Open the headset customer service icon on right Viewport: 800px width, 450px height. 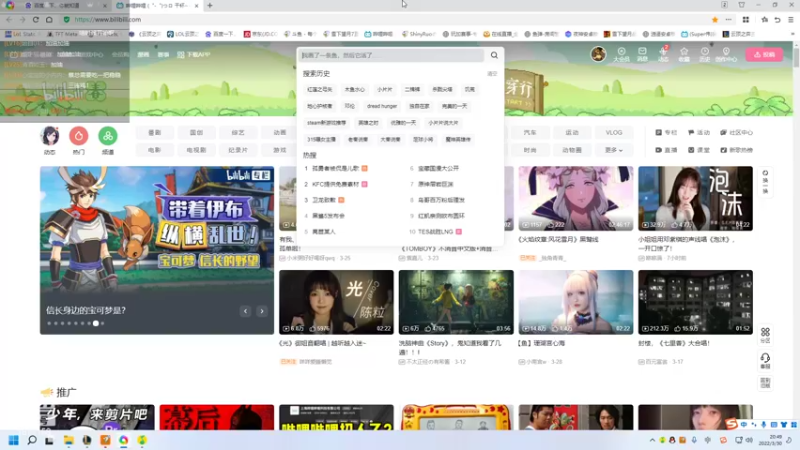coord(765,360)
